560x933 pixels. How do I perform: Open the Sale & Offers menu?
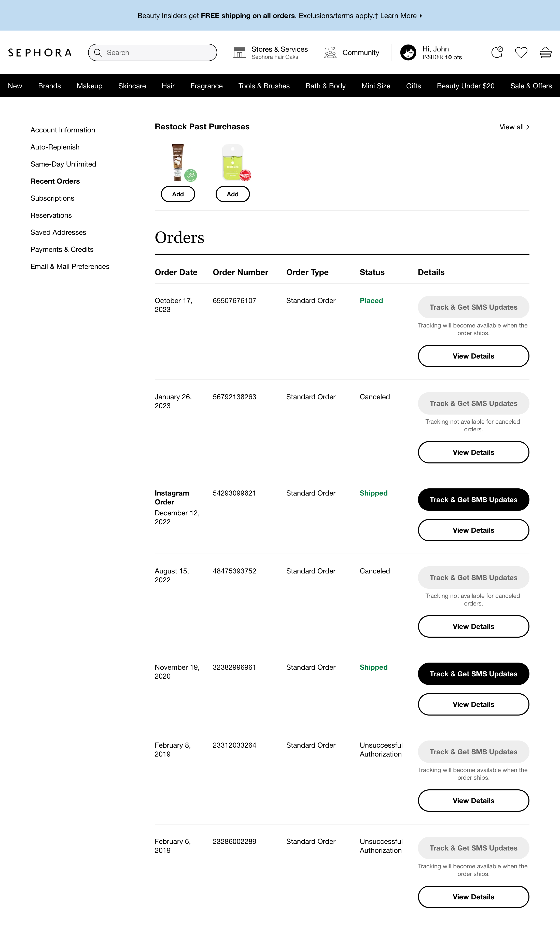[x=531, y=86]
